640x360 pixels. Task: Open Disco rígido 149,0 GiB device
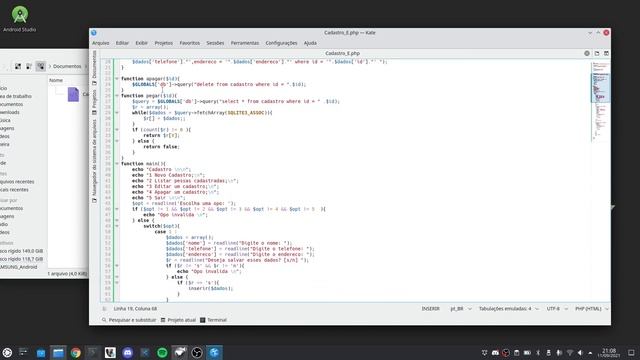click(x=22, y=251)
